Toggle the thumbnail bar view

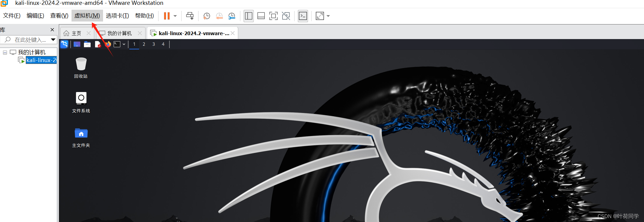(x=261, y=16)
